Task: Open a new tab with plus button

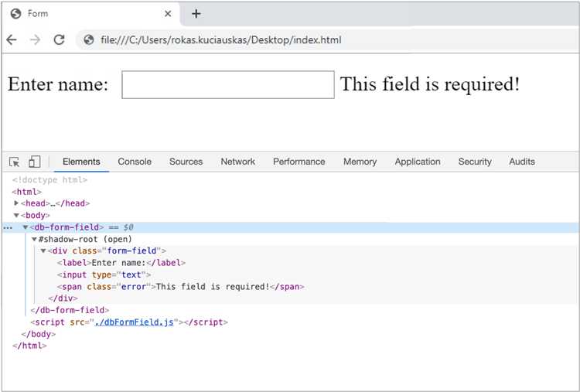Action: pyautogui.click(x=196, y=14)
